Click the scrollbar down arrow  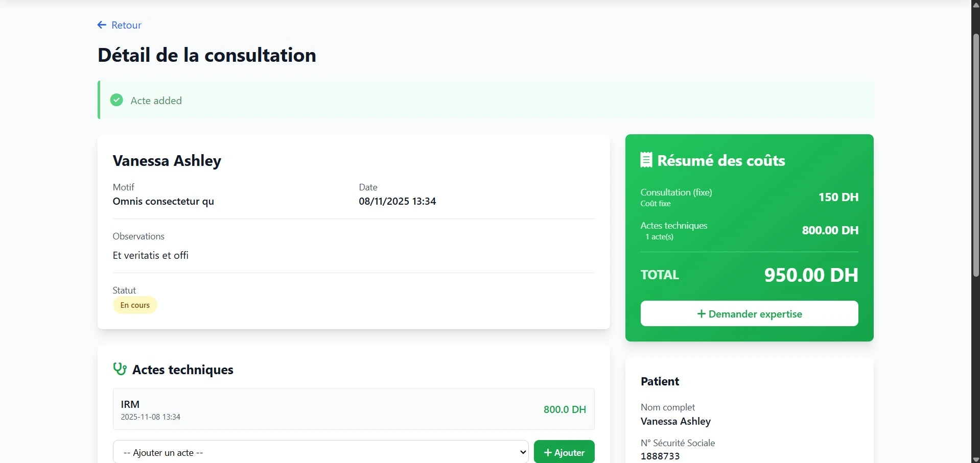pyautogui.click(x=975, y=459)
